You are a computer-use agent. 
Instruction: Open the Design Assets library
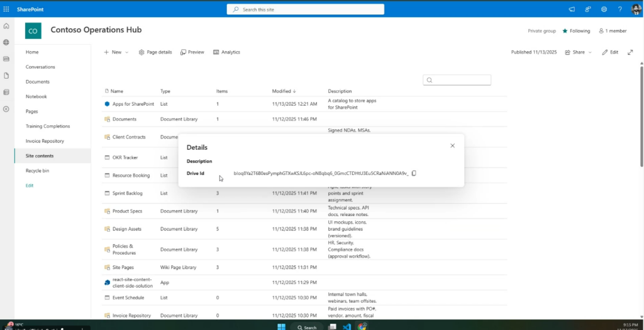point(126,229)
